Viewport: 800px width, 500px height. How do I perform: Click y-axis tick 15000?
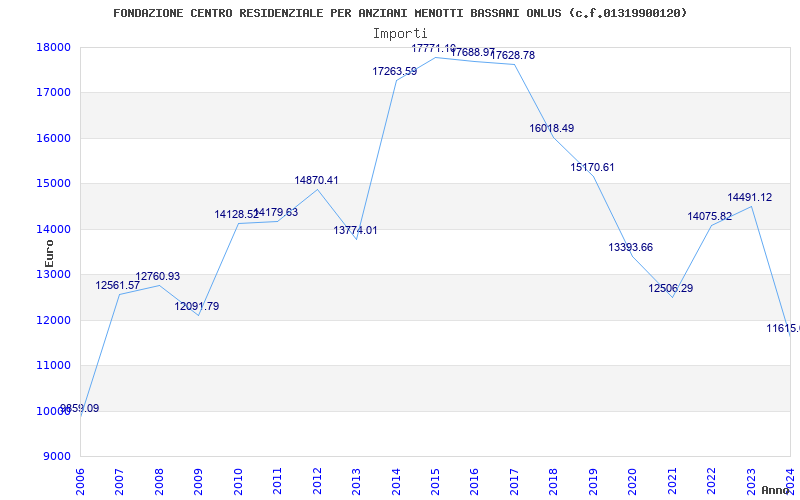tap(53, 184)
